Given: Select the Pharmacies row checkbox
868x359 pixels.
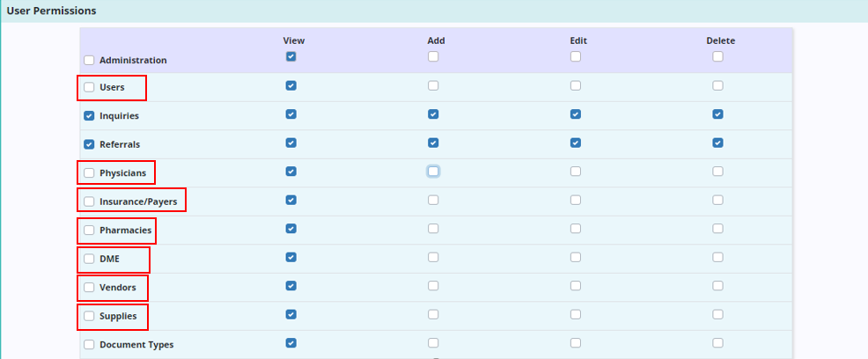Looking at the screenshot, I should [x=89, y=231].
